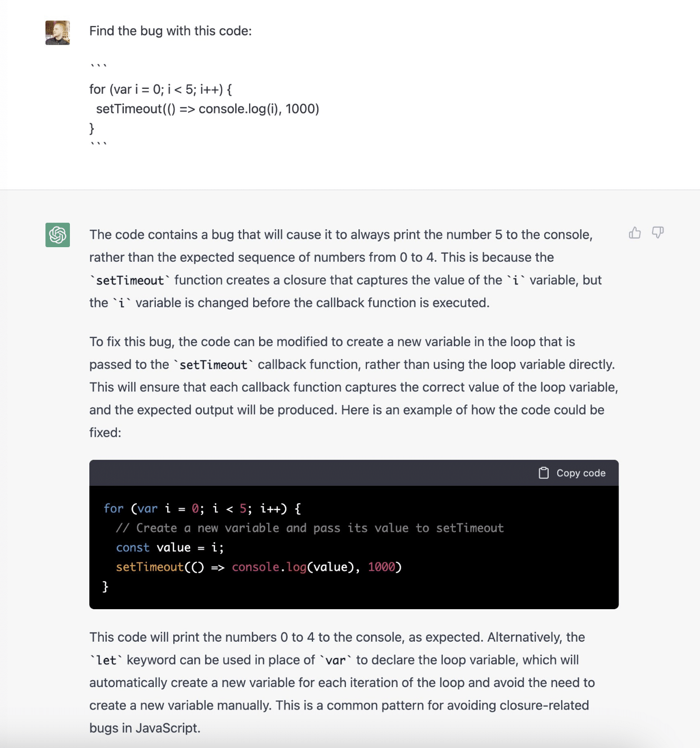Click the clipboard icon in code header
The image size is (700, 748).
click(544, 473)
